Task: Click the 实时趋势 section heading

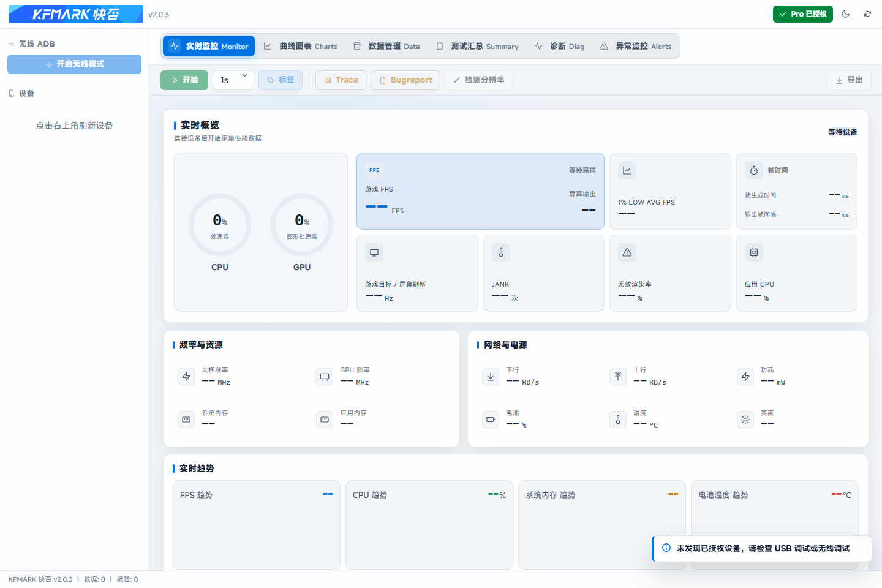Action: pos(197,469)
